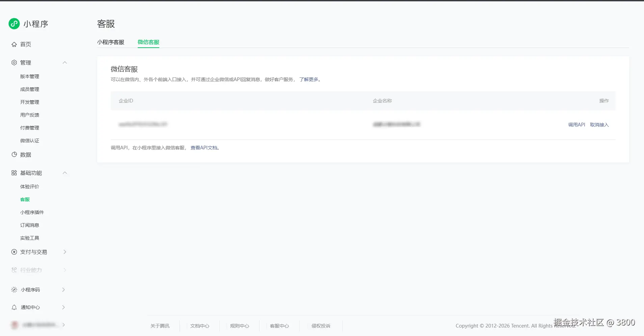The height and width of the screenshot is (336, 644).
Task: Click the 调用API action link
Action: (x=576, y=125)
